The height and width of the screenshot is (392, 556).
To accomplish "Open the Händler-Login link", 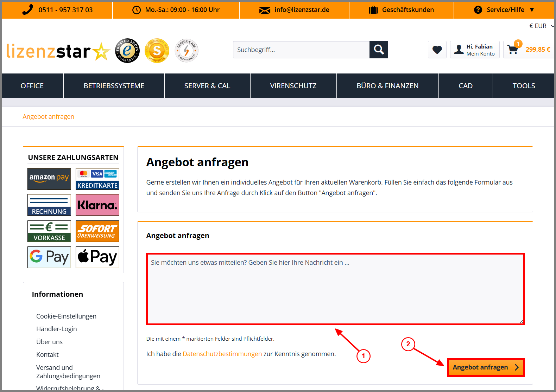I will pyautogui.click(x=57, y=329).
